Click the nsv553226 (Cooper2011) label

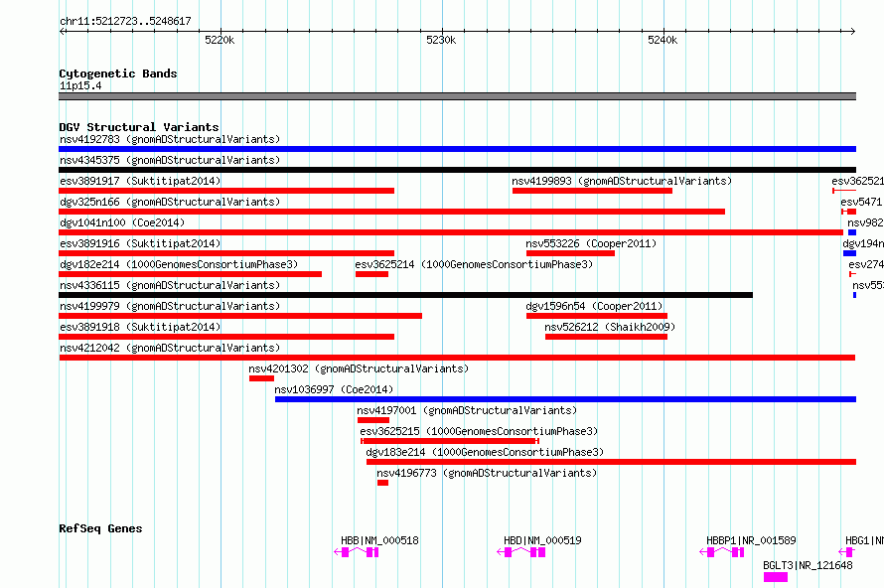click(x=591, y=243)
